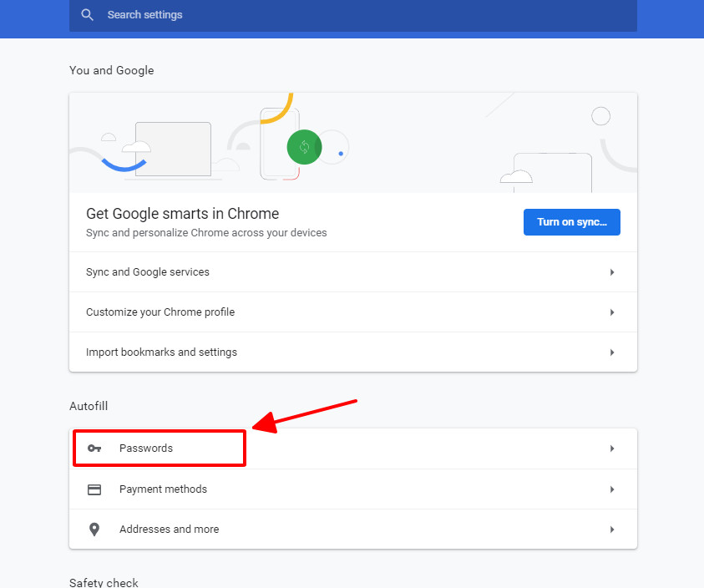Viewport: 704px width, 588px height.
Task: Open the Payment methods entry
Action: click(353, 489)
